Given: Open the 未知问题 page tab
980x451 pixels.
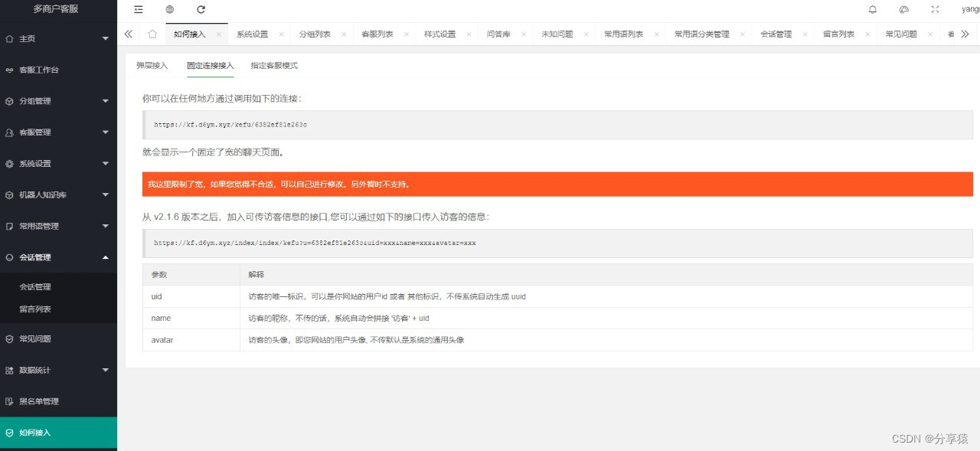Looking at the screenshot, I should 557,34.
